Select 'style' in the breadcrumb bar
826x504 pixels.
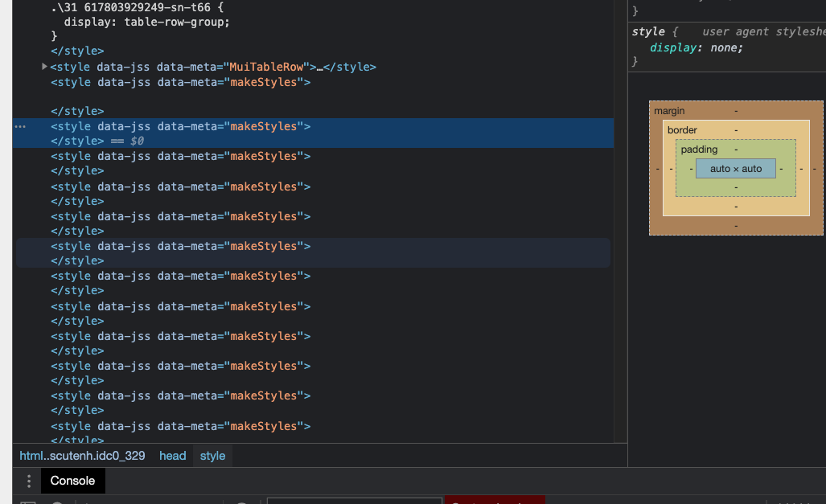point(212,456)
